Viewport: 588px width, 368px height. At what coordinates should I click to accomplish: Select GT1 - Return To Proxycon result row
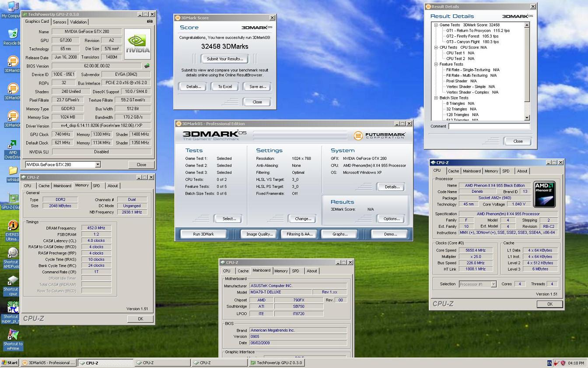click(478, 31)
